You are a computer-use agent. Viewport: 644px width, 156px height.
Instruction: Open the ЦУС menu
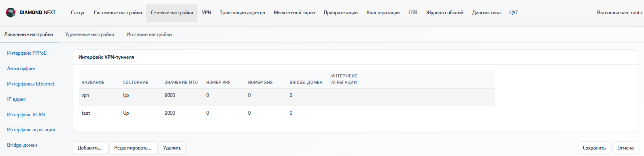514,13
